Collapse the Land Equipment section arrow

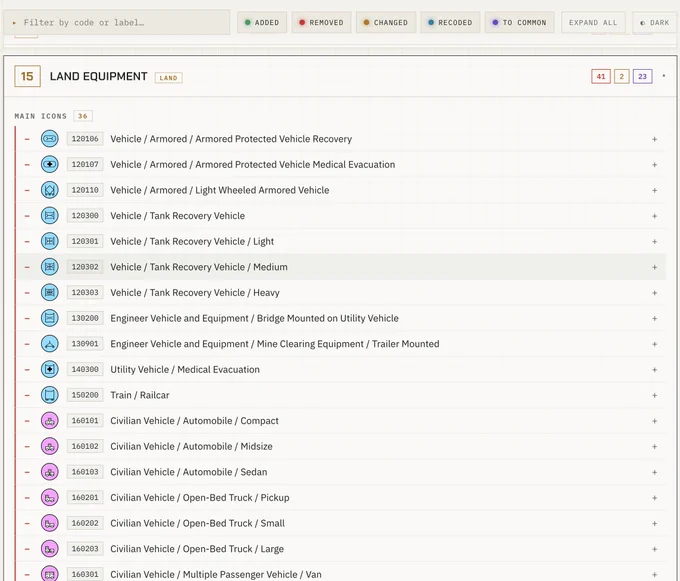coord(664,76)
